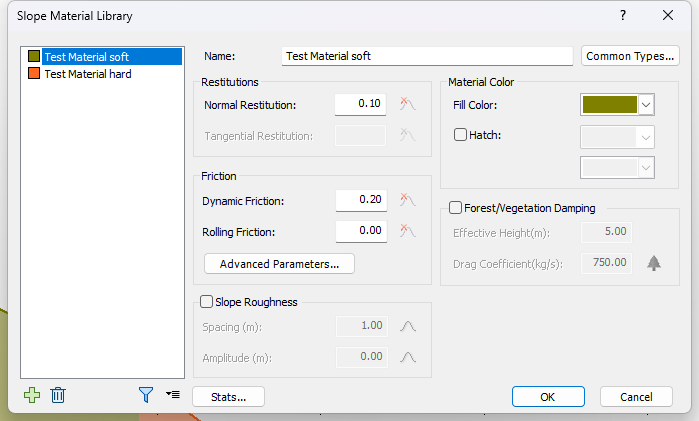Click the Normal Restitution value field

pyautogui.click(x=360, y=104)
